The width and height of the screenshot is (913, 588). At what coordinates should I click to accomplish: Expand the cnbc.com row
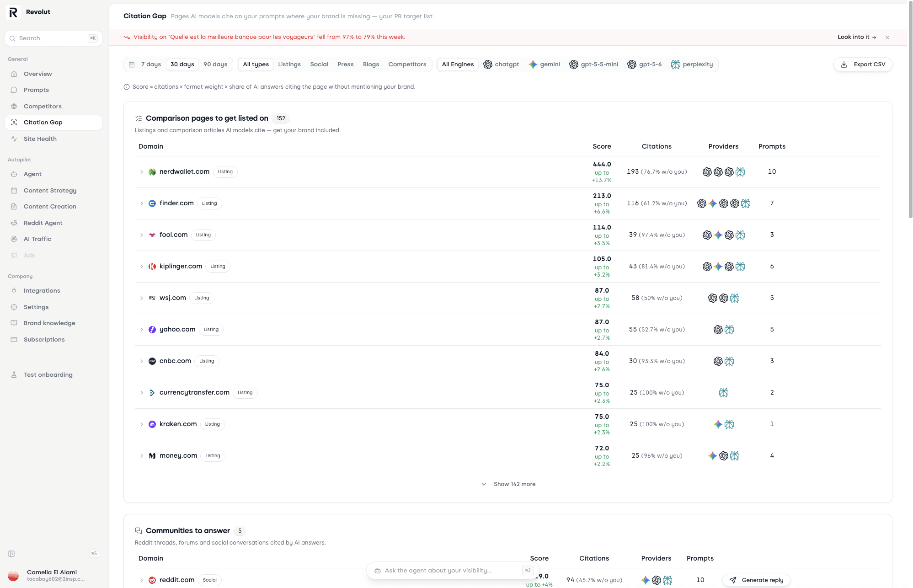(x=142, y=361)
